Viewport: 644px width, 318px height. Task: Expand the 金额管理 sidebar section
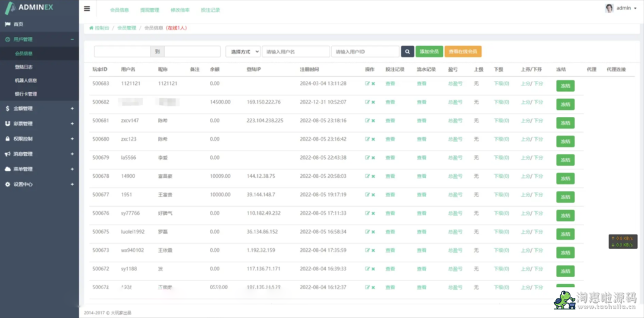(x=40, y=108)
